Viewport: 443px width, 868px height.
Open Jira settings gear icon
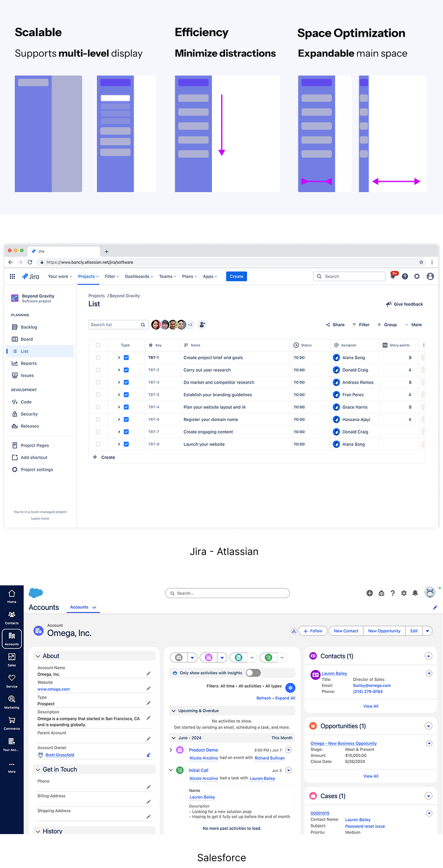(417, 276)
